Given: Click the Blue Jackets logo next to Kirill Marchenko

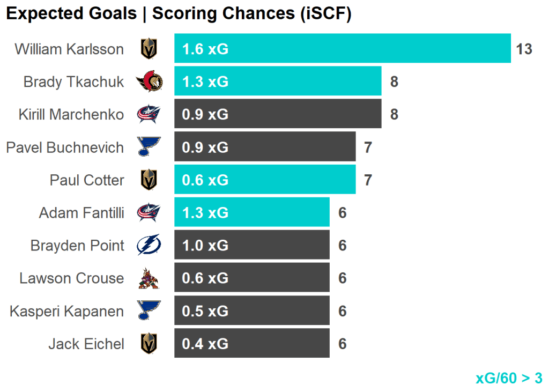Looking at the screenshot, I should [x=149, y=114].
